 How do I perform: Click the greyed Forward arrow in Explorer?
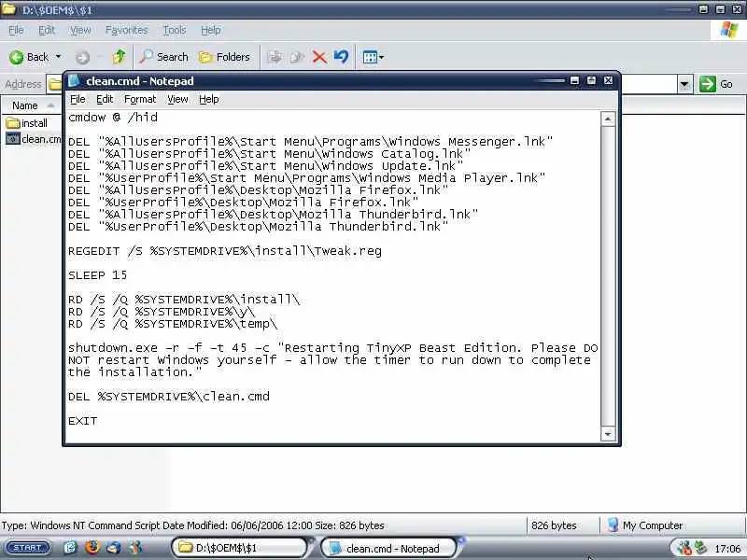pyautogui.click(x=82, y=58)
